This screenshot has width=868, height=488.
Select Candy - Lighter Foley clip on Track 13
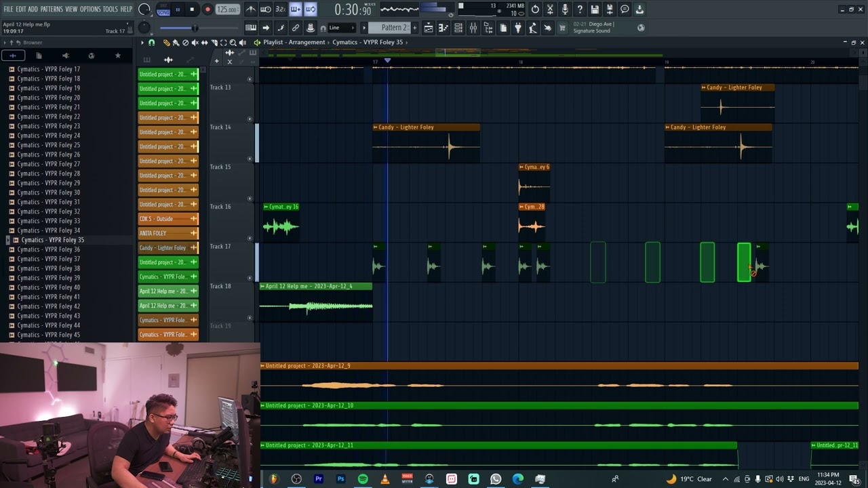[738, 103]
